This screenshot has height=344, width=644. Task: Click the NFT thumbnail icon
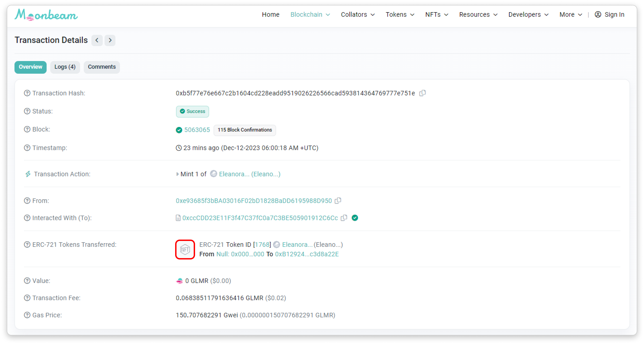pos(185,249)
